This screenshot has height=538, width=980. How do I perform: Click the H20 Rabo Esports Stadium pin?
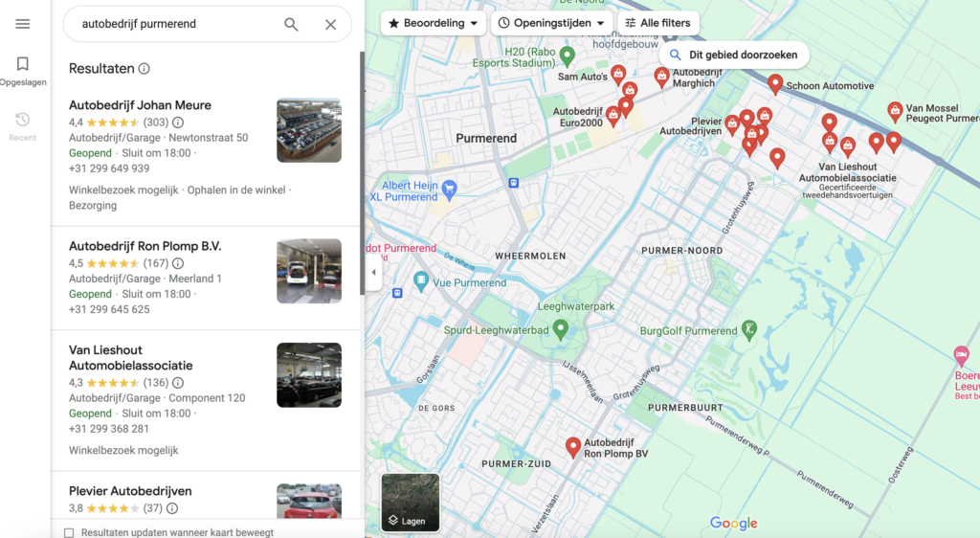(567, 56)
